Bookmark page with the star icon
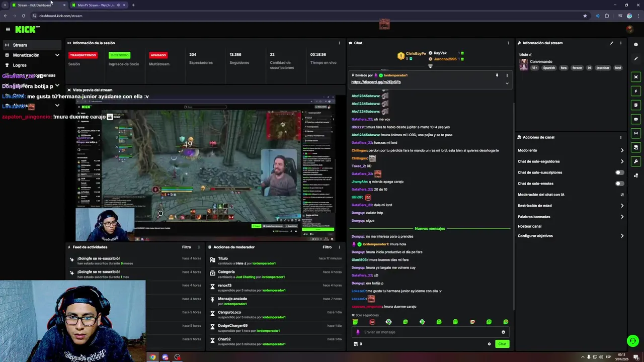The height and width of the screenshot is (362, 644). pyautogui.click(x=585, y=16)
